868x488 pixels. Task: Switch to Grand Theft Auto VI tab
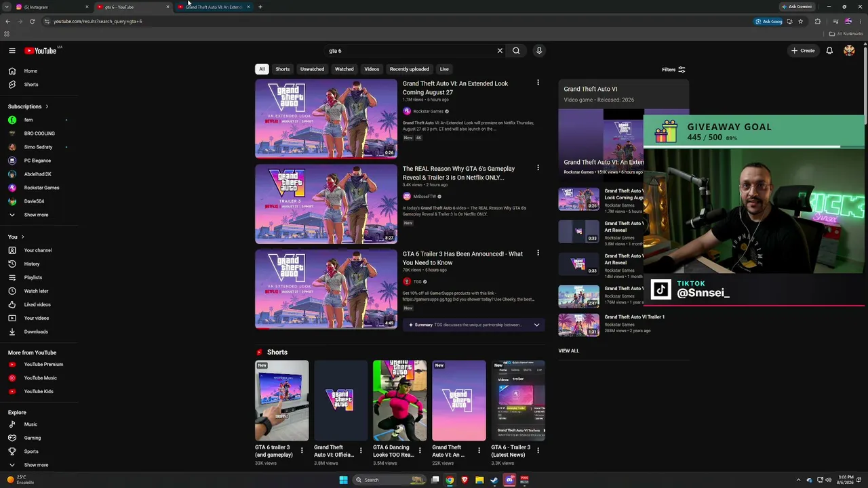214,7
